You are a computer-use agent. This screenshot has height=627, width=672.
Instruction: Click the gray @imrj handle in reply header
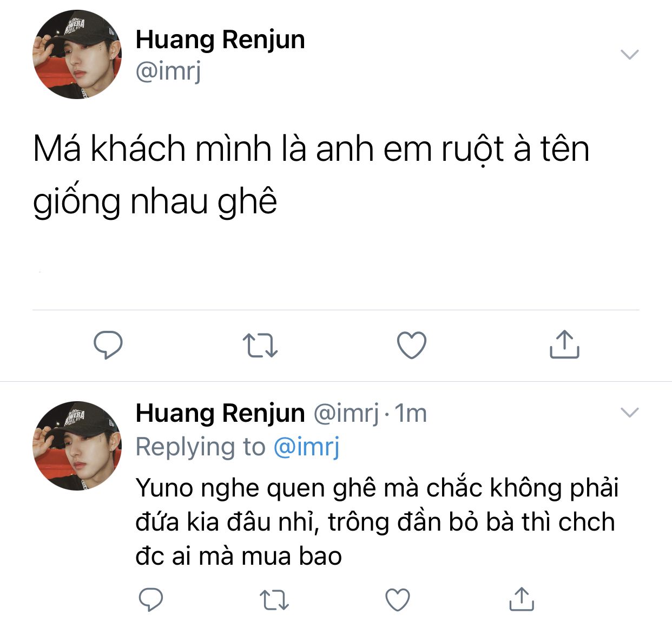[x=347, y=414]
